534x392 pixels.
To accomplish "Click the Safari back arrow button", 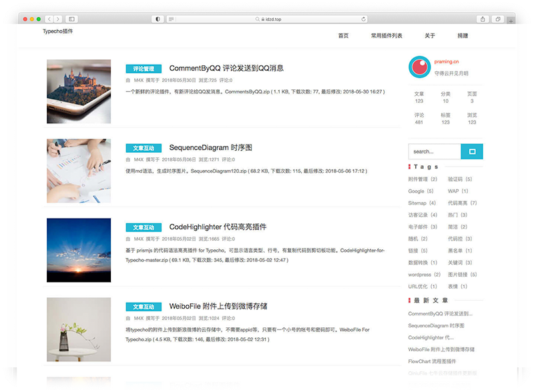I will pyautogui.click(x=49, y=19).
